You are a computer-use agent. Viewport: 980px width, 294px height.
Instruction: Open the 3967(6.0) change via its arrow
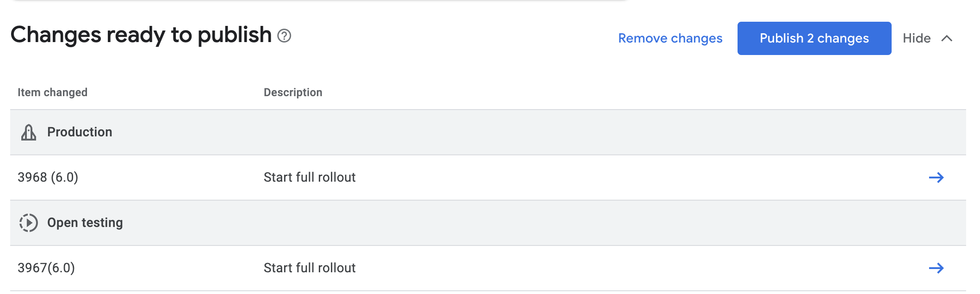click(936, 268)
